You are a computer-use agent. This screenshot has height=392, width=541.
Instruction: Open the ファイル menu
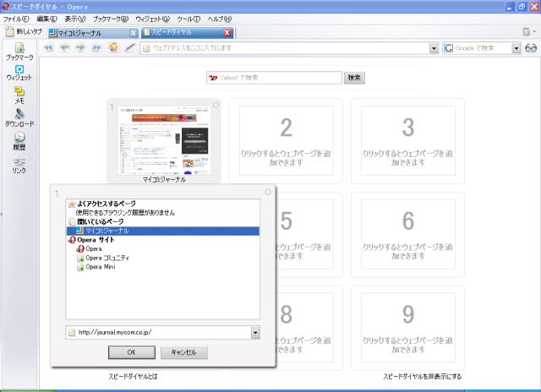[x=16, y=19]
